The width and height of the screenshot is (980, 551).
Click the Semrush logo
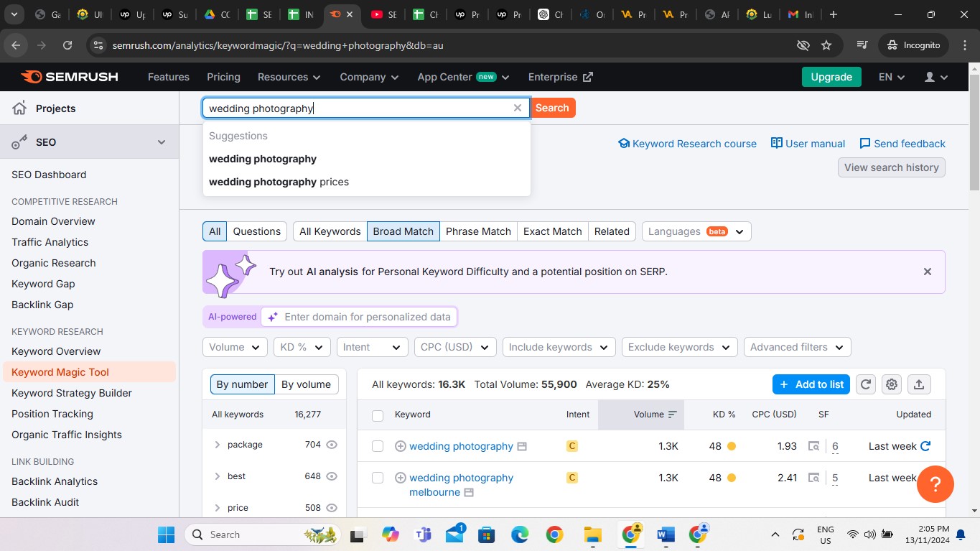69,77
